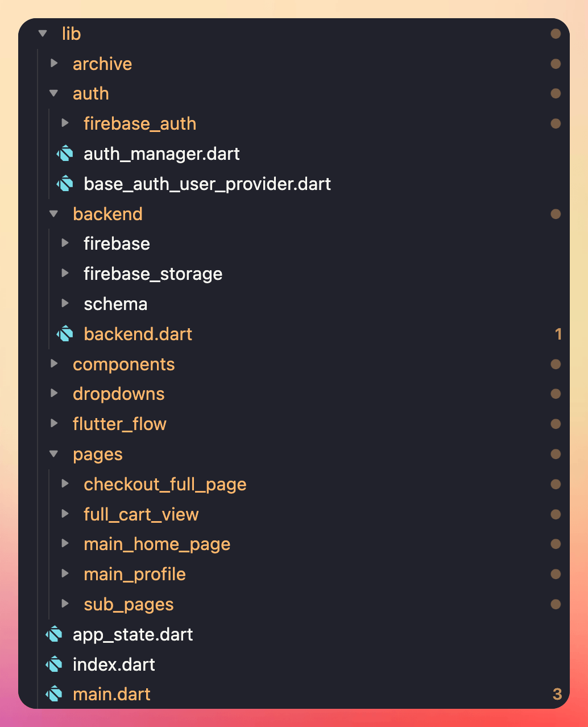
Task: Select the main_home_page folder
Action: [157, 544]
